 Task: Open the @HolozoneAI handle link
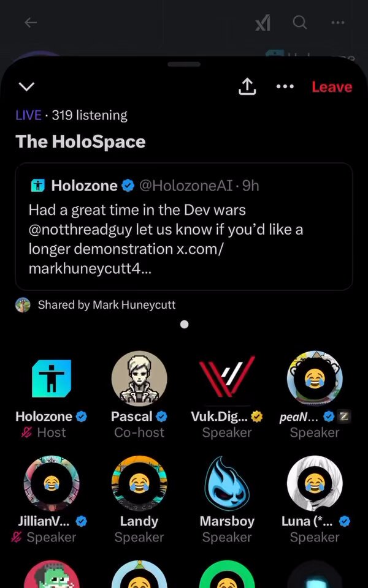(x=186, y=186)
